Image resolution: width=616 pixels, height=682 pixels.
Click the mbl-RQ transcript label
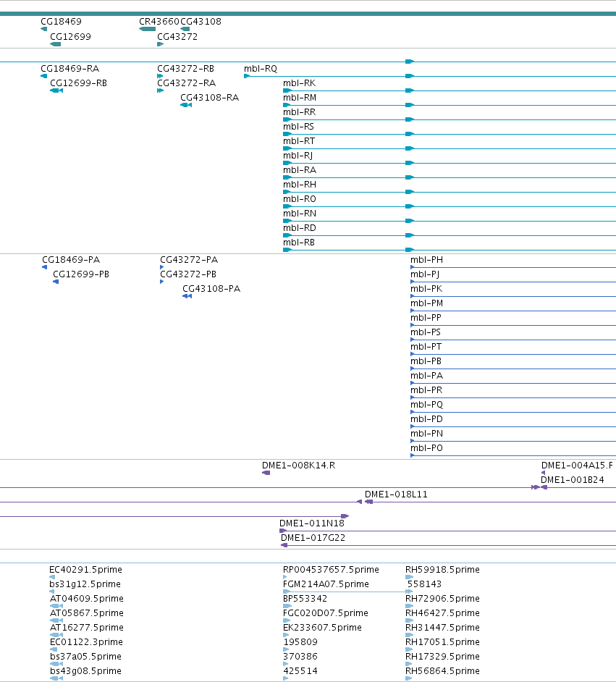[x=261, y=69]
